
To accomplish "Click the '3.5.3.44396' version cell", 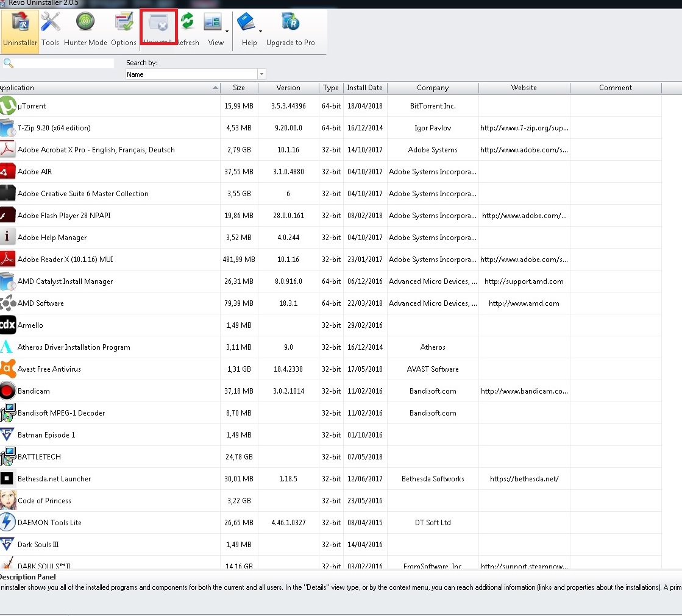I will point(288,105).
